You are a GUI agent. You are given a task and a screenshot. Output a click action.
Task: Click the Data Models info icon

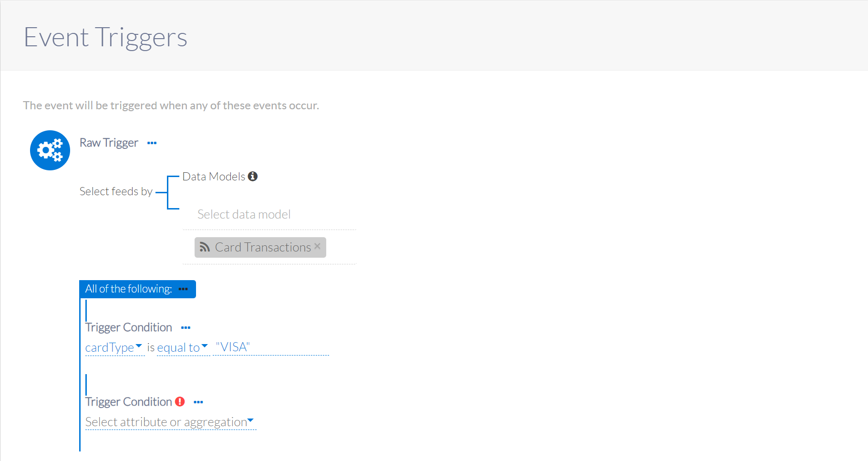click(253, 177)
